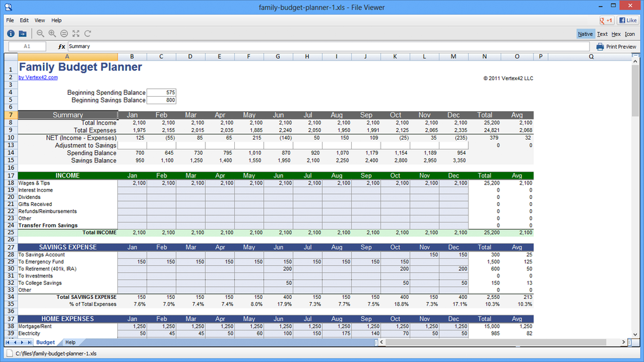
Task: Click the SAVINGS EXPENSE section header
Action: tap(68, 248)
